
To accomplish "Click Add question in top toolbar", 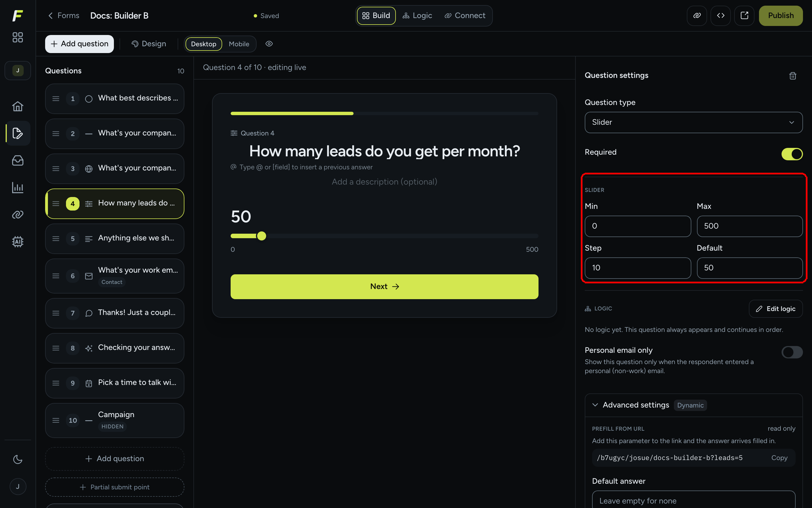I will [x=79, y=44].
